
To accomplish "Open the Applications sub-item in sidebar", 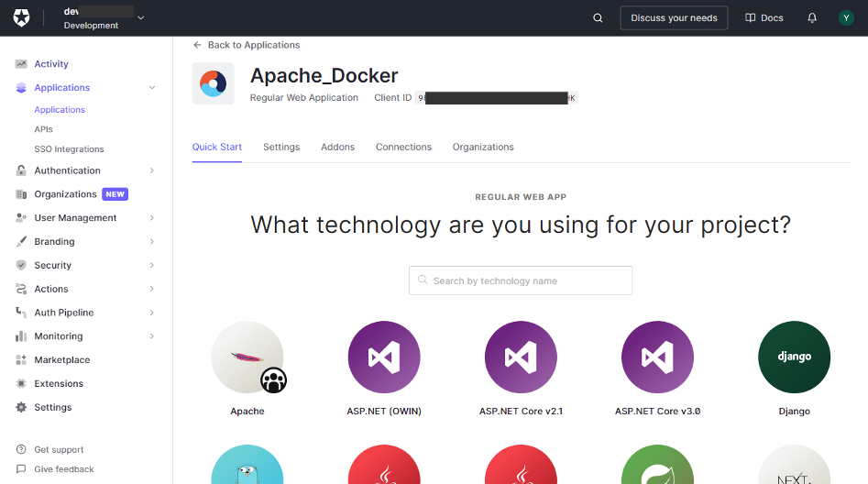I will [x=60, y=110].
